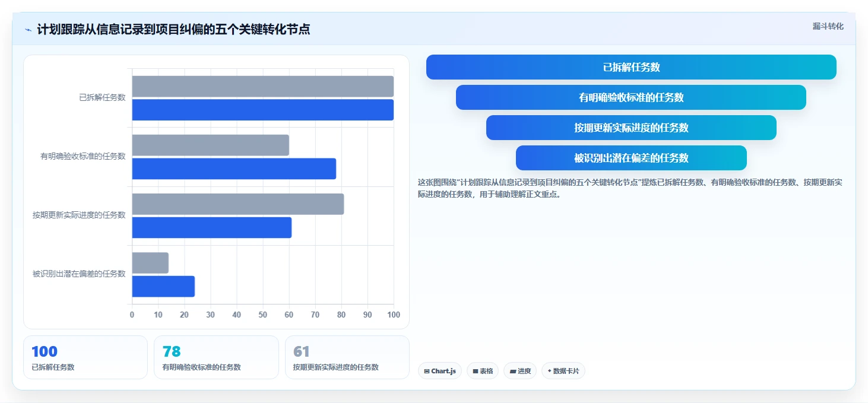
Task: Open the 数据卡片 tag chip
Action: (x=563, y=371)
